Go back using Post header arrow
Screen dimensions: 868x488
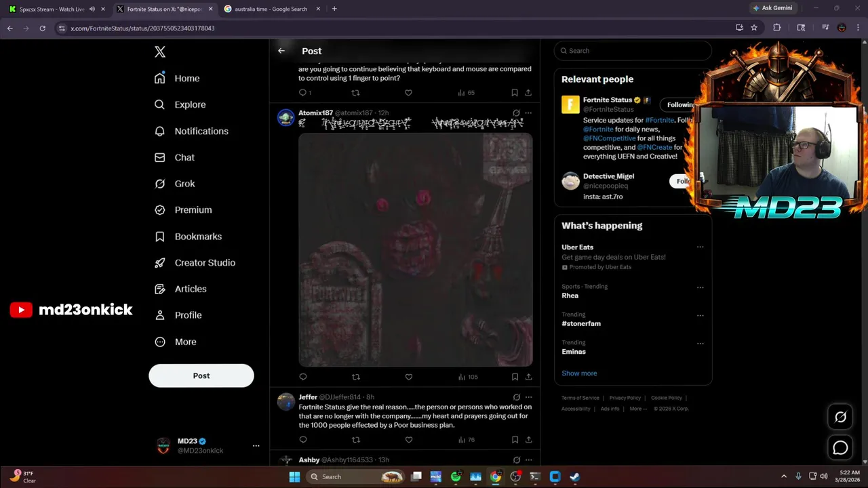(x=281, y=51)
